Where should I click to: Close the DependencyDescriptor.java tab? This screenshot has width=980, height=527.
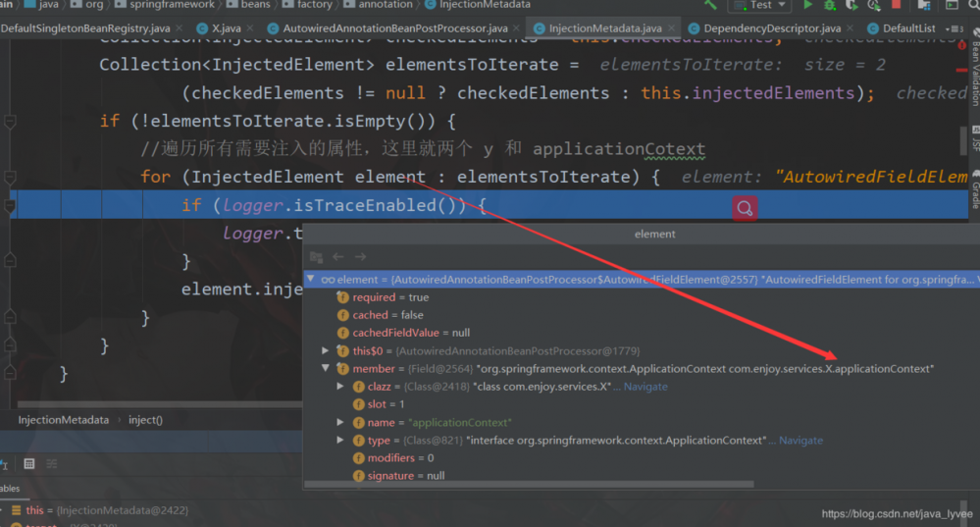851,28
